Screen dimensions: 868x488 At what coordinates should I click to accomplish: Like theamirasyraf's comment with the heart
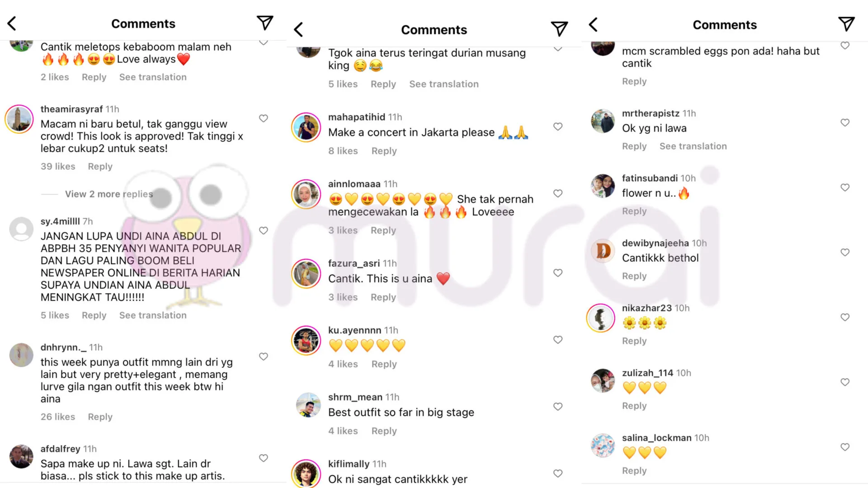click(x=264, y=118)
